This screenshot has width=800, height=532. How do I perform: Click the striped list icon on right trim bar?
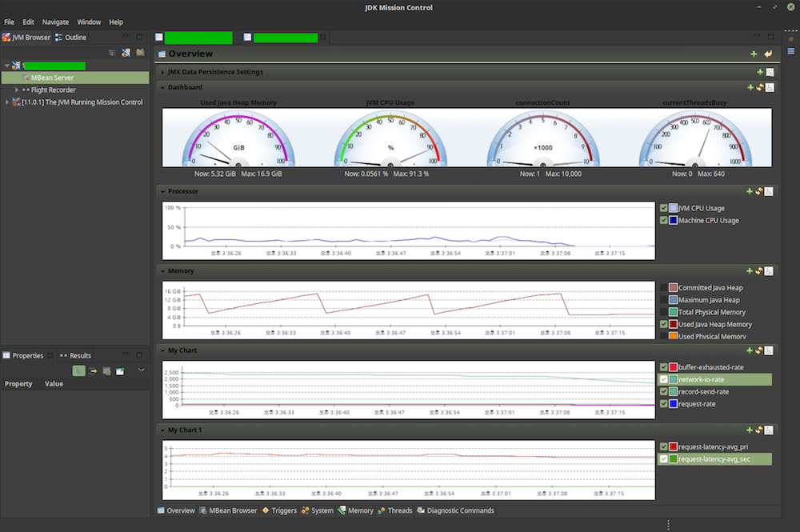pyautogui.click(x=791, y=51)
